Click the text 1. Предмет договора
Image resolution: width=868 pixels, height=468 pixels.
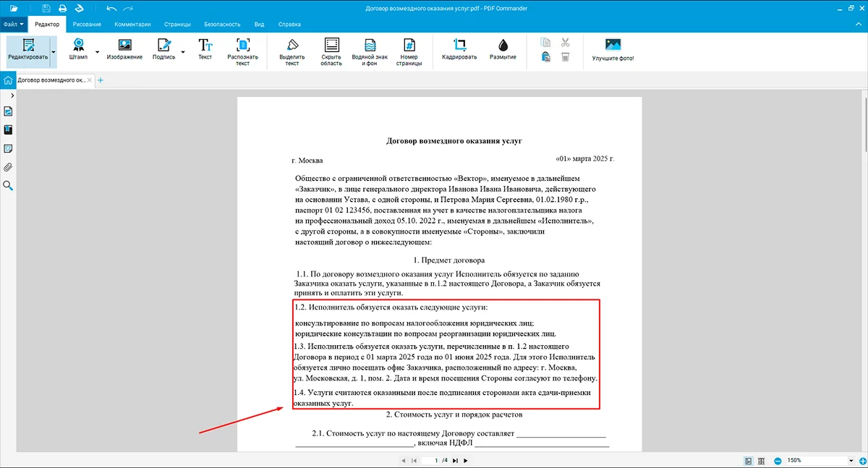click(449, 260)
